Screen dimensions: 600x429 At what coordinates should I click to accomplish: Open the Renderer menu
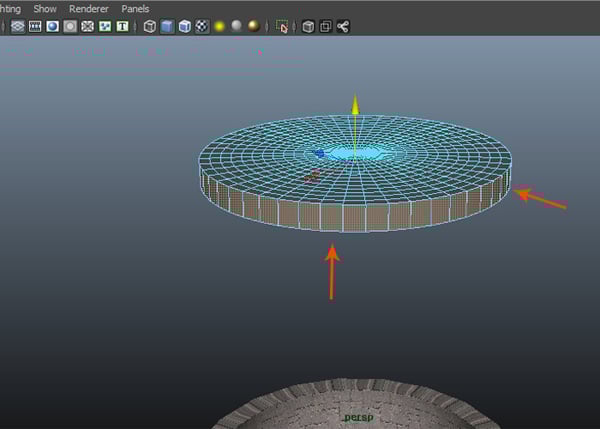point(87,8)
